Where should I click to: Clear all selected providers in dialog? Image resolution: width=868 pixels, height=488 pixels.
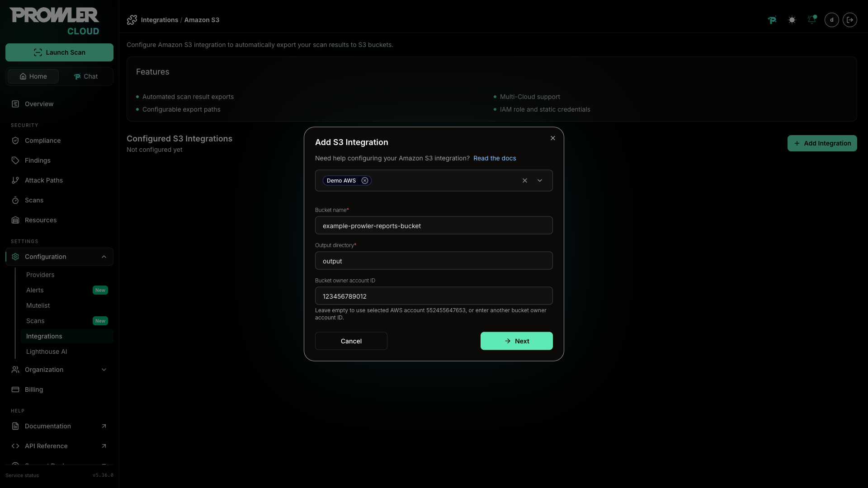pos(525,180)
